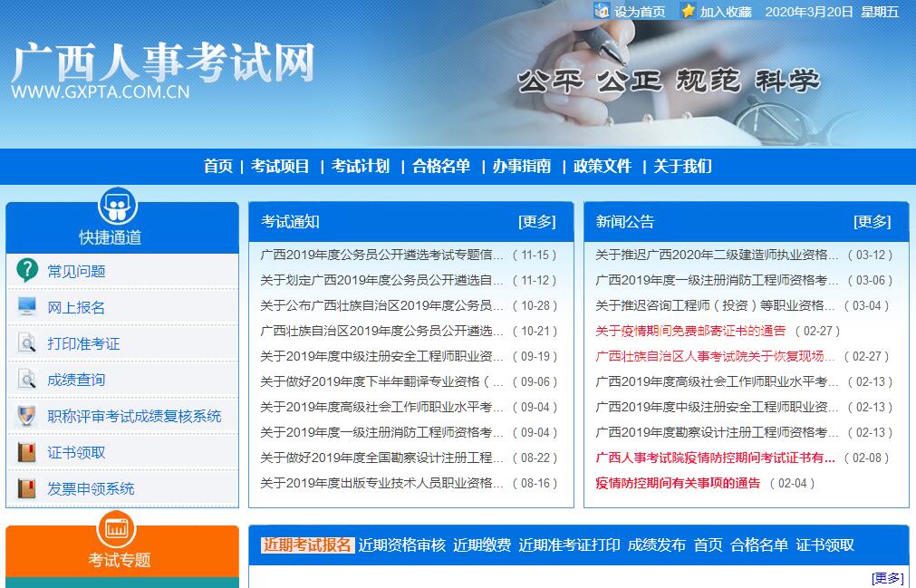This screenshot has width=916, height=588.
Task: Go to 合格名单 in the top navigation bar
Action: 441,166
